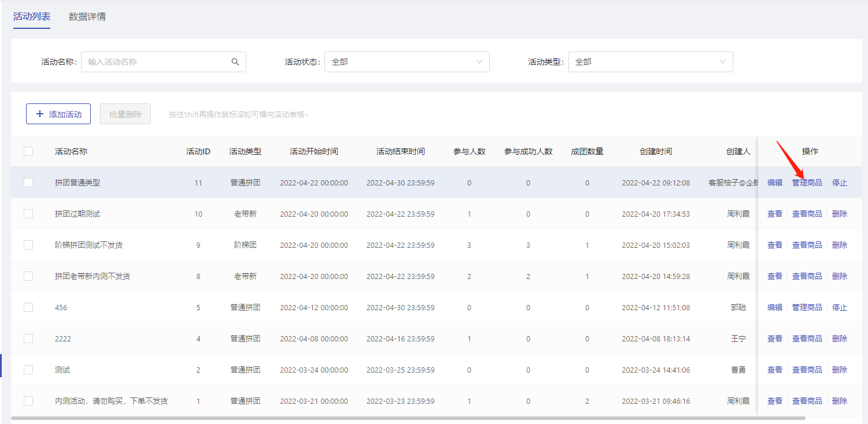Click the horizontal scrollbar below the table
Screen dimensions: 868x424
[408, 418]
